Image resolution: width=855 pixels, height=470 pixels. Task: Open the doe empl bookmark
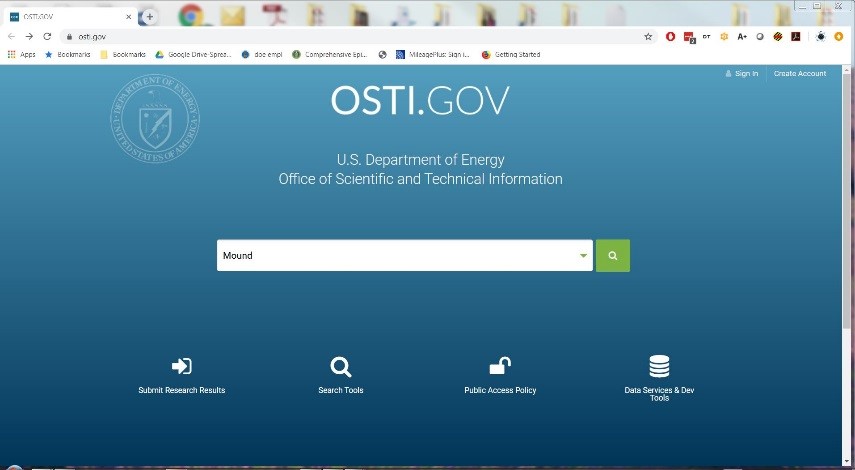pos(262,55)
